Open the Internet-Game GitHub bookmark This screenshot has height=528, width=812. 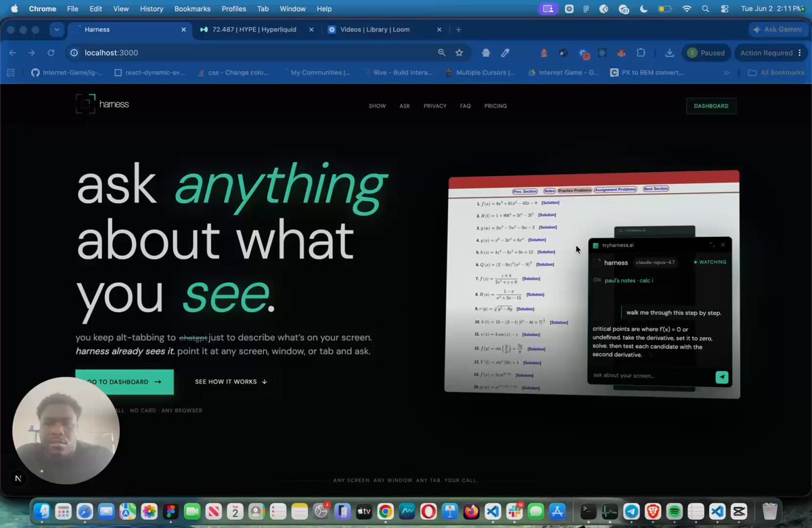[67, 72]
